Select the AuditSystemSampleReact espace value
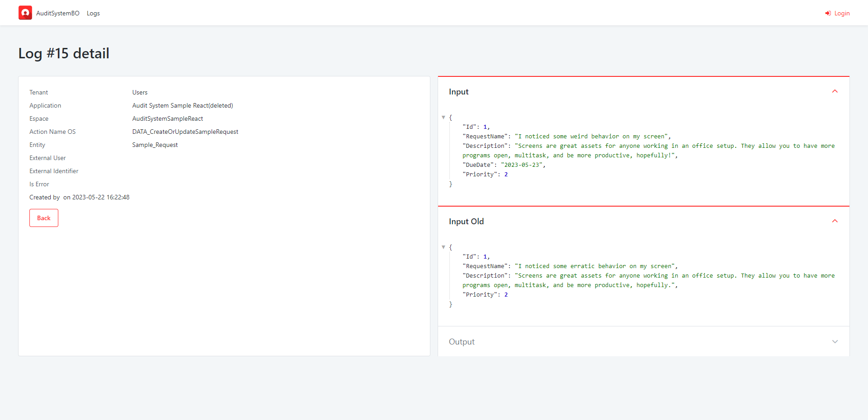 [x=168, y=118]
